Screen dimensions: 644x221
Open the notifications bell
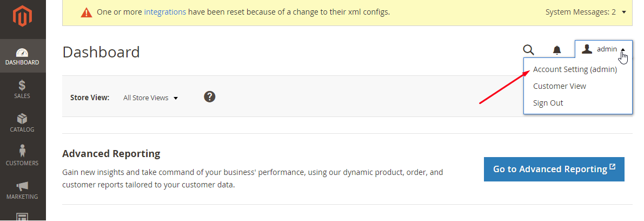(x=556, y=50)
